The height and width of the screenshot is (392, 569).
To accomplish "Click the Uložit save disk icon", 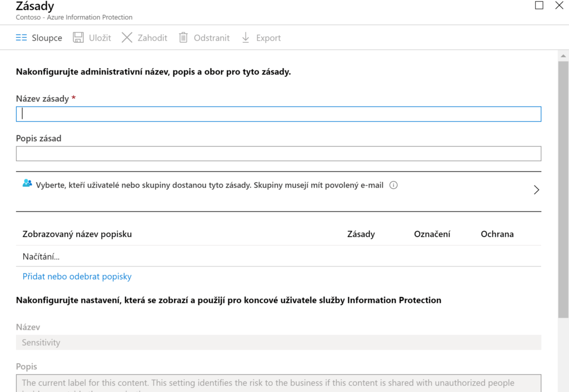I will pyautogui.click(x=78, y=38).
